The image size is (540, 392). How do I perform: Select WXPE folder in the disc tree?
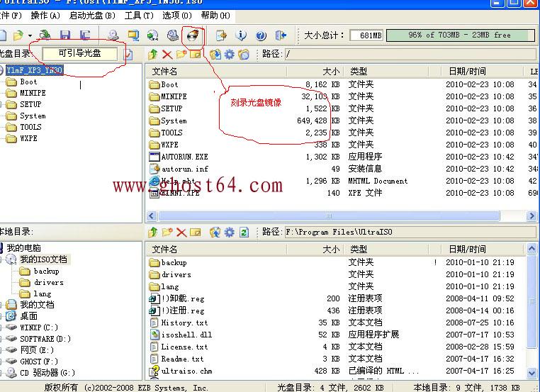(28, 138)
